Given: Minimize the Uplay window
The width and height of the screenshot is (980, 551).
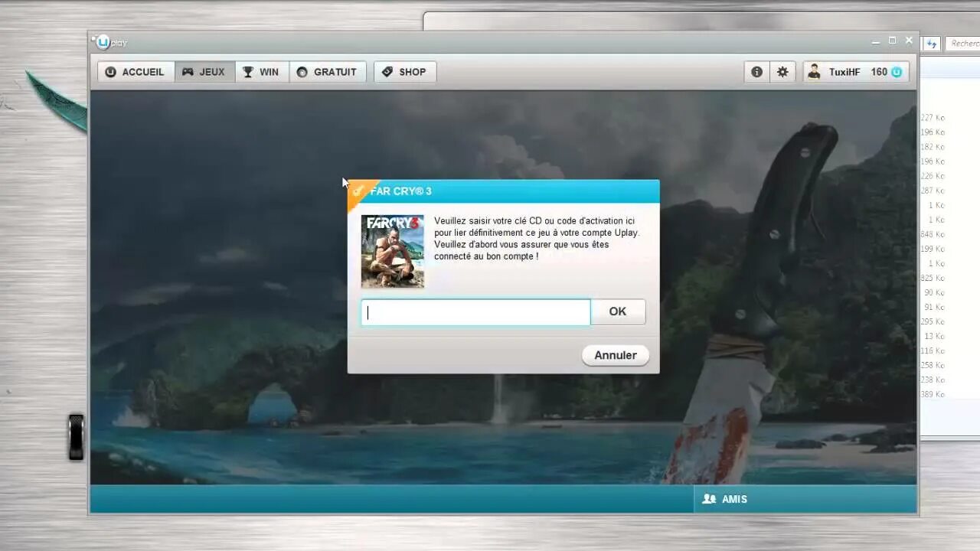Looking at the screenshot, I should [876, 41].
